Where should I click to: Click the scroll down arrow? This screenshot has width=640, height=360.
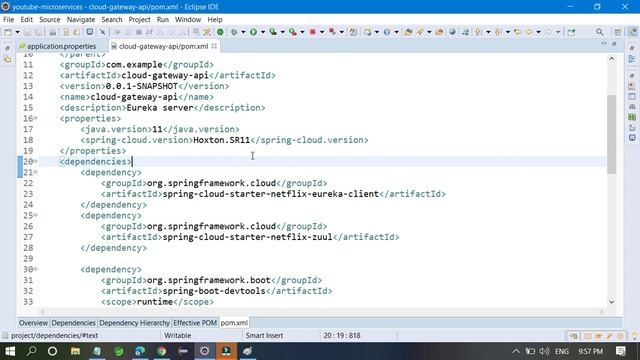click(x=611, y=302)
